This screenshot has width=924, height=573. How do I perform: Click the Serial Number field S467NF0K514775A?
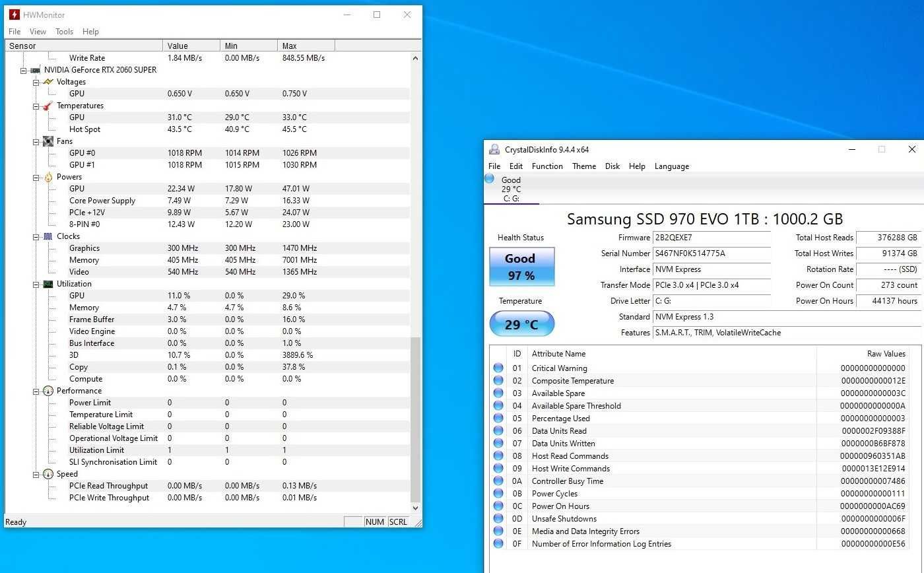tap(711, 253)
